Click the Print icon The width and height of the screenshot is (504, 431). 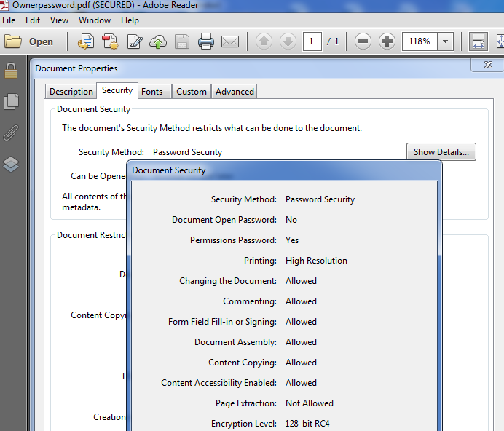pos(205,41)
